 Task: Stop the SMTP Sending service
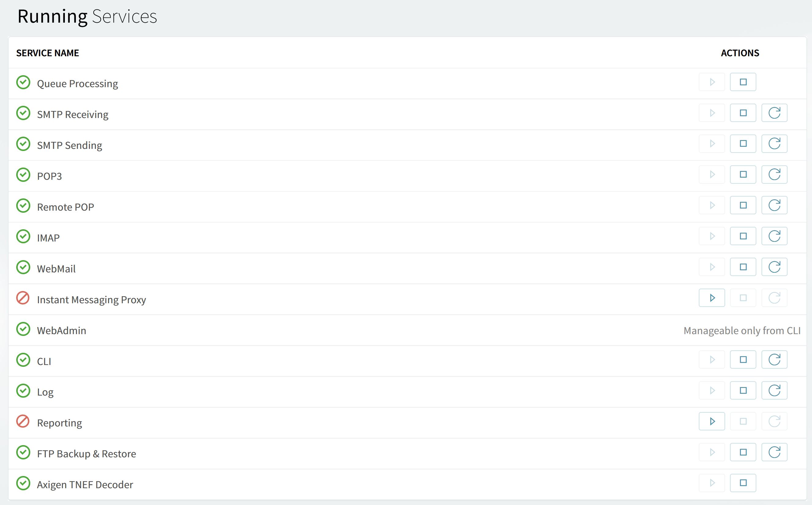tap(743, 144)
